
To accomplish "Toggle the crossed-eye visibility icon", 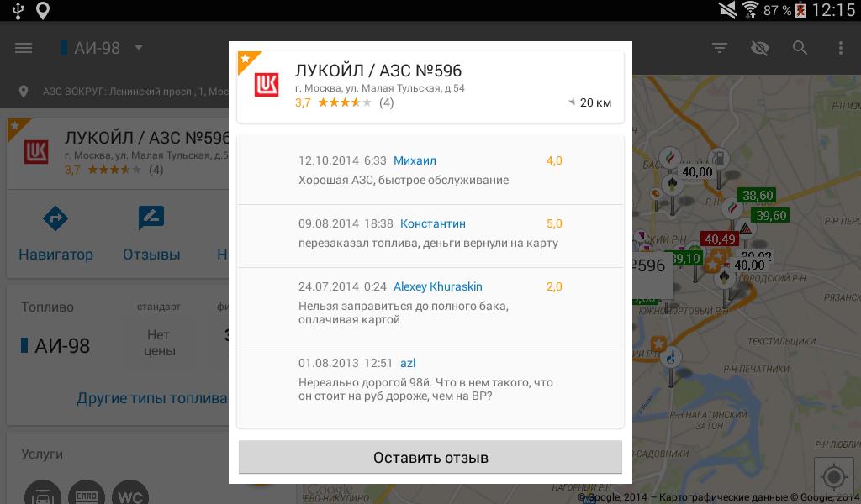I will tap(760, 48).
